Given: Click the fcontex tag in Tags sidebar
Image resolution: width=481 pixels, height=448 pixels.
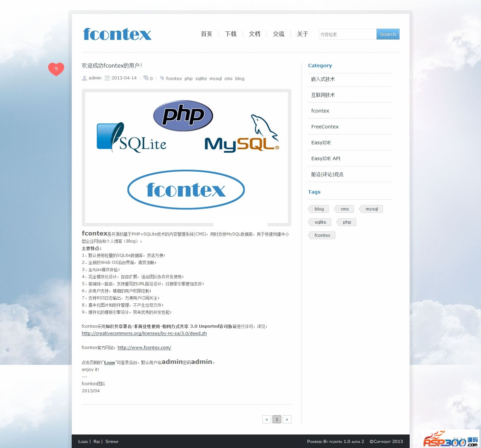Looking at the screenshot, I should [321, 235].
